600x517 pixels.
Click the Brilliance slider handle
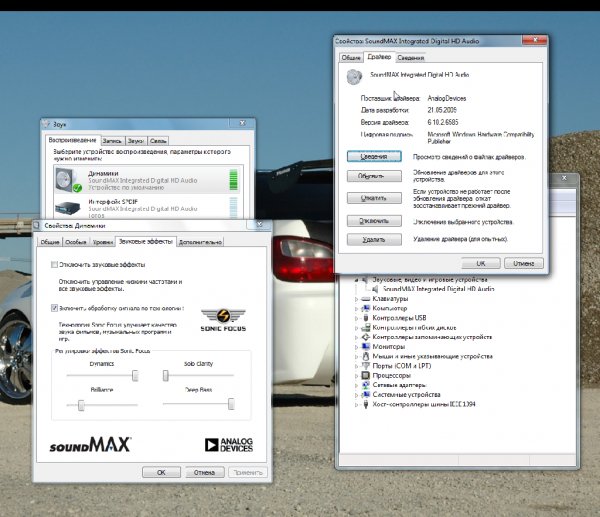(x=81, y=405)
